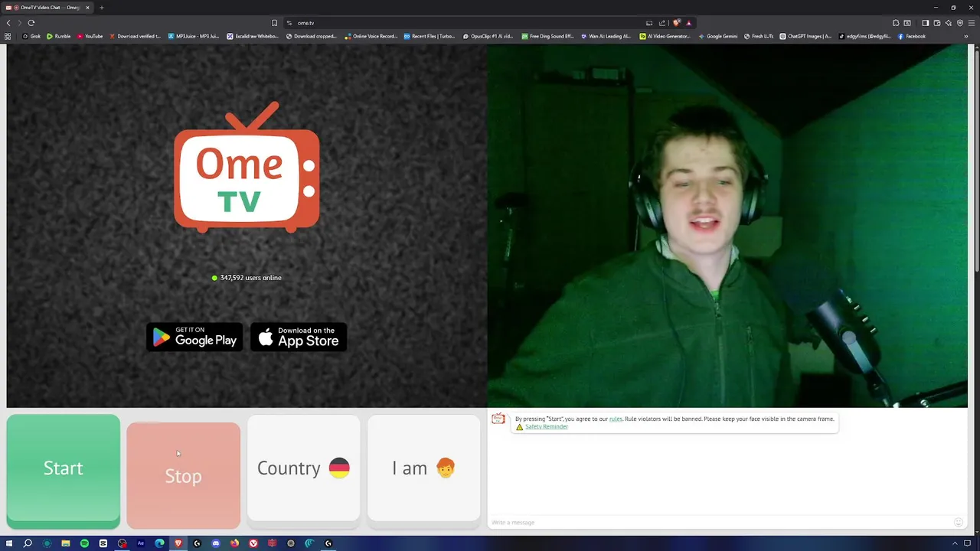Open Firefox from the taskbar
Image resolution: width=980 pixels, height=551 pixels.
(234, 543)
